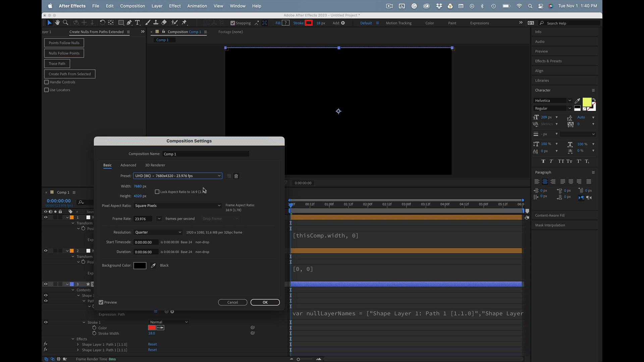This screenshot has height=362, width=644.
Task: Enable the Handle Controls checkbox
Action: coord(47,82)
